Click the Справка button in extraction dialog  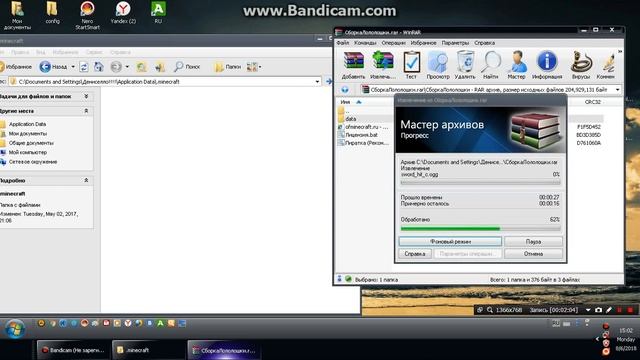(415, 254)
